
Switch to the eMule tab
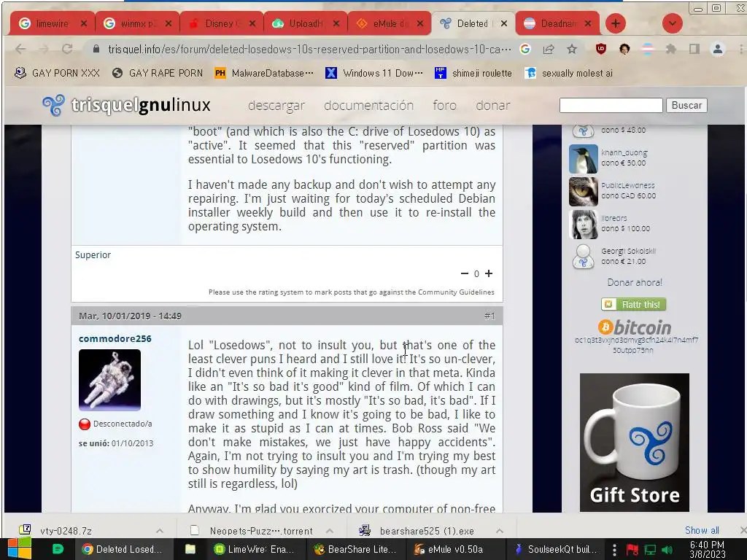point(390,23)
